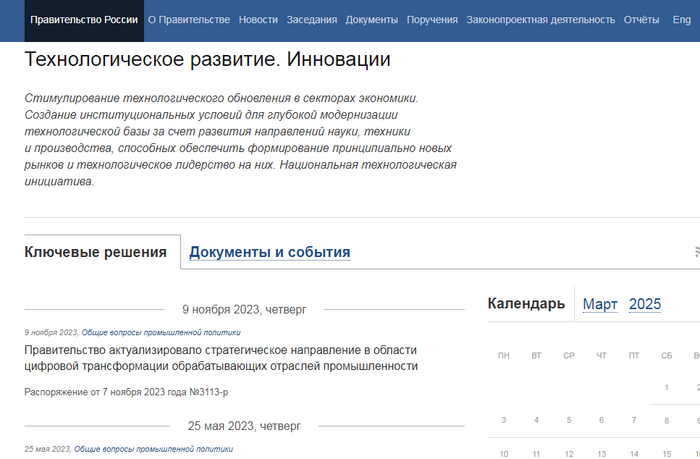Open the Отчёты menu item
The image size is (700, 459).
point(641,20)
